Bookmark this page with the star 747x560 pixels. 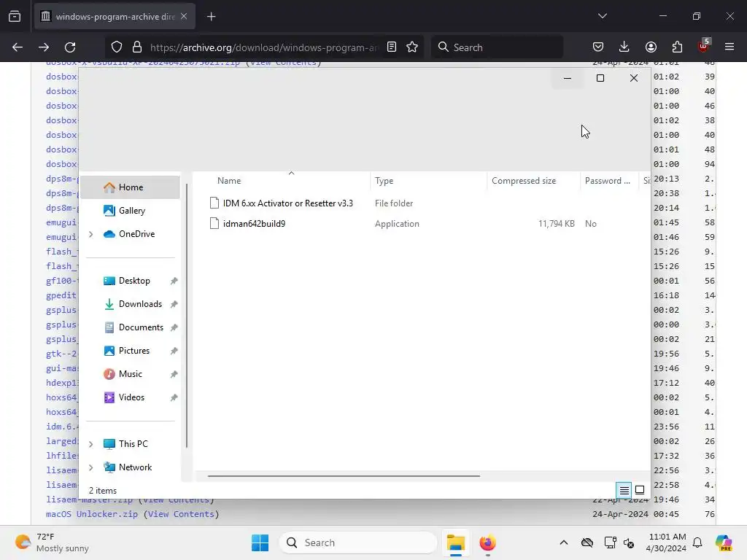coord(412,47)
